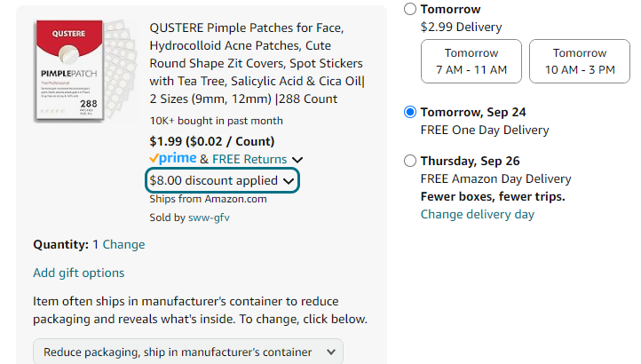Viewport: 641px width, 364px height.
Task: Click the Ships from Amazon.com text
Action: [196, 199]
